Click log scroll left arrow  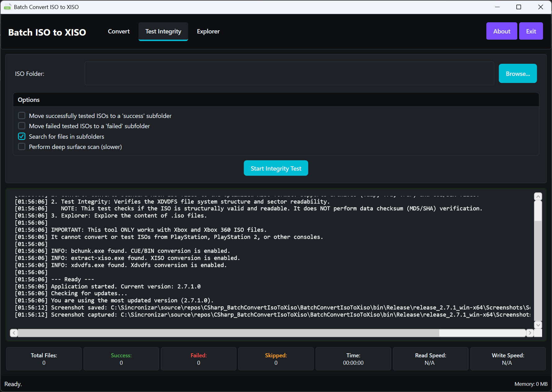tap(14, 333)
